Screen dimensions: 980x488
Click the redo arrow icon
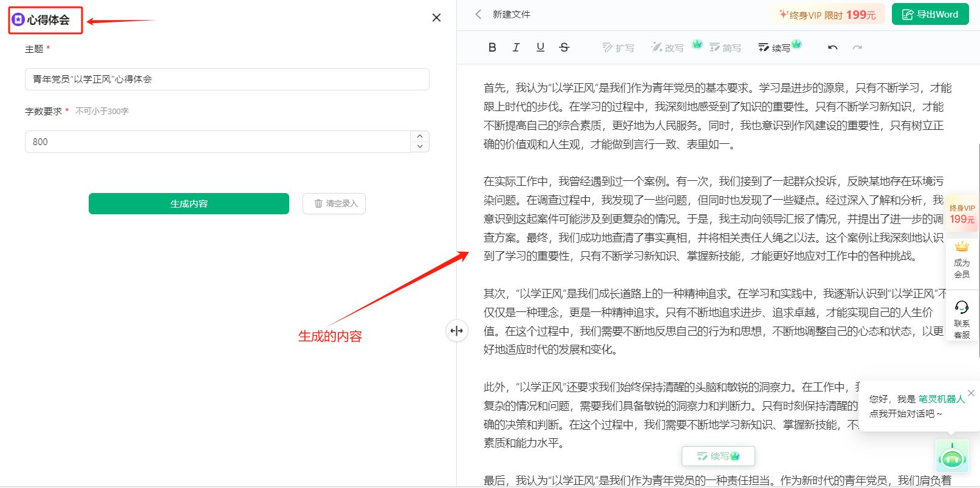tap(857, 47)
